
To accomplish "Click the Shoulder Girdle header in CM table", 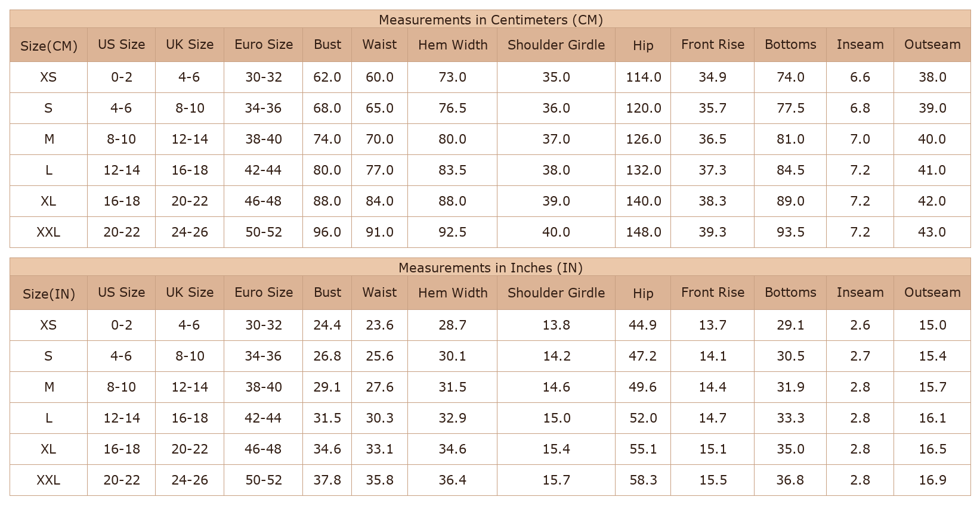I will pos(556,45).
